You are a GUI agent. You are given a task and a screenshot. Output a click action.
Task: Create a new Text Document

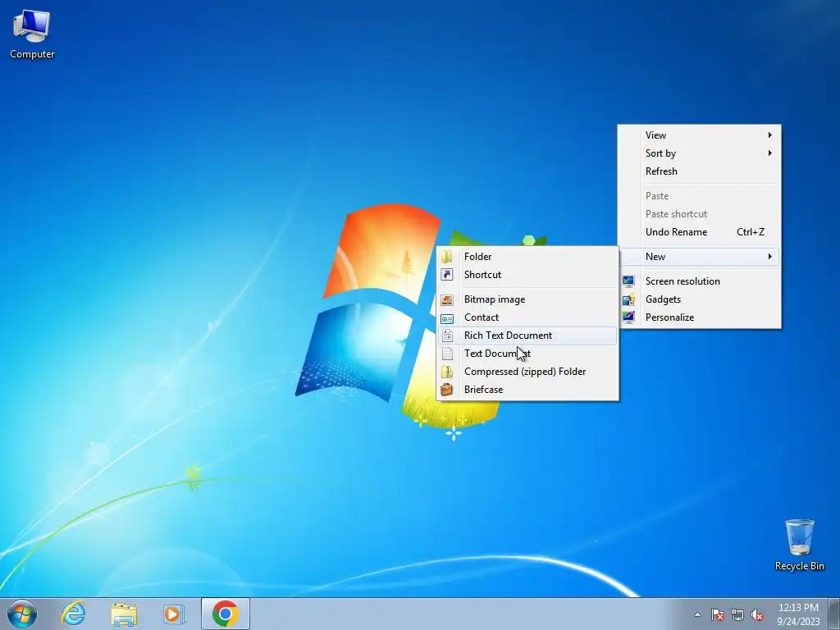pyautogui.click(x=527, y=354)
